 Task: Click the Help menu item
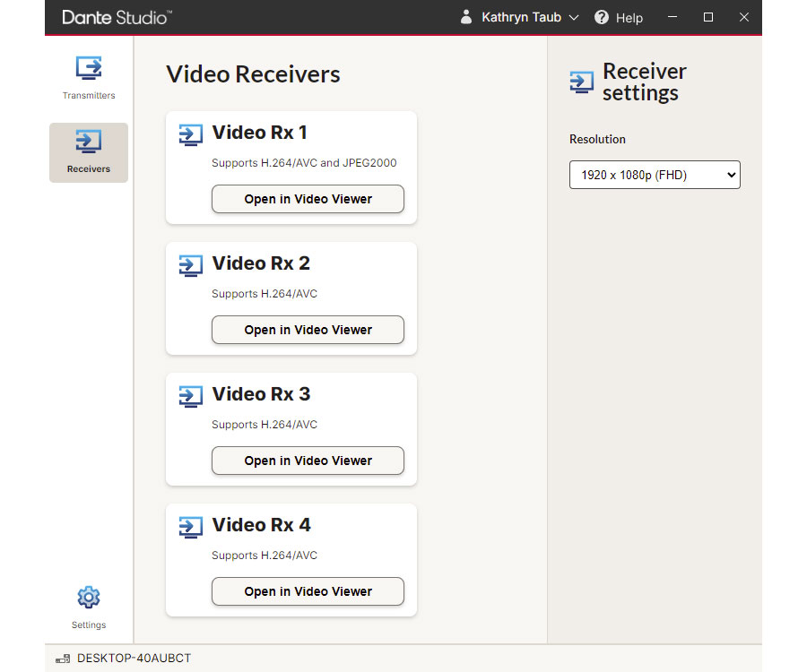[629, 18]
